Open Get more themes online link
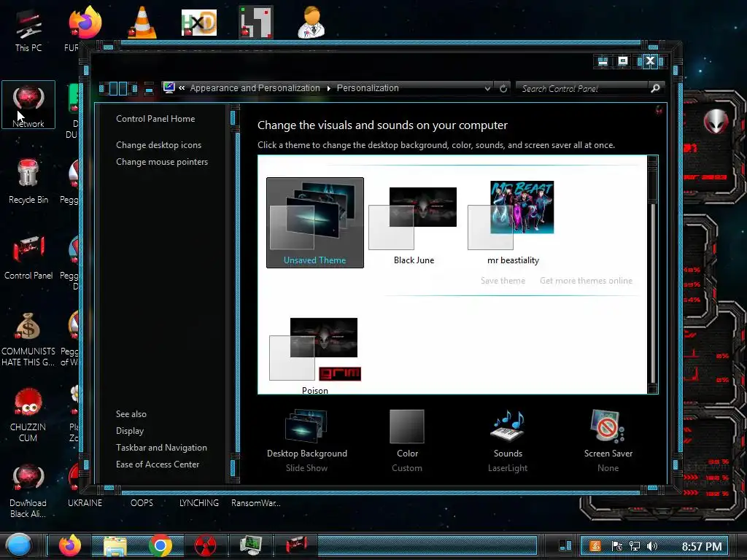This screenshot has height=560, width=747. pos(586,281)
